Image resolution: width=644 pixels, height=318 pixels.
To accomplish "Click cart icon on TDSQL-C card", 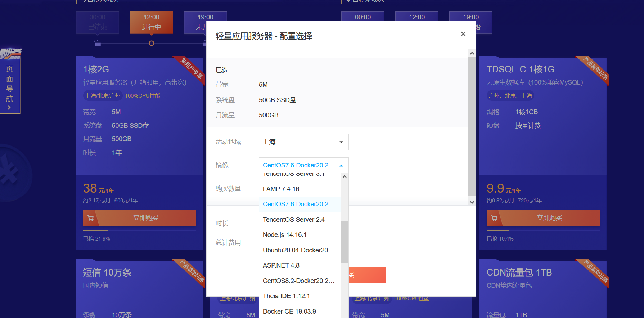I will 494,218.
